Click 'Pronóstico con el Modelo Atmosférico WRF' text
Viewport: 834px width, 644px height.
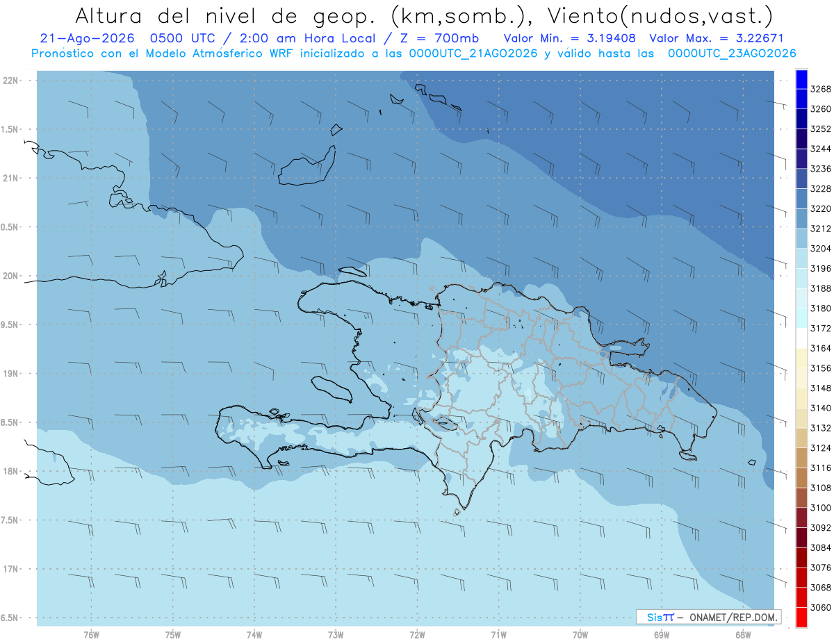(163, 53)
